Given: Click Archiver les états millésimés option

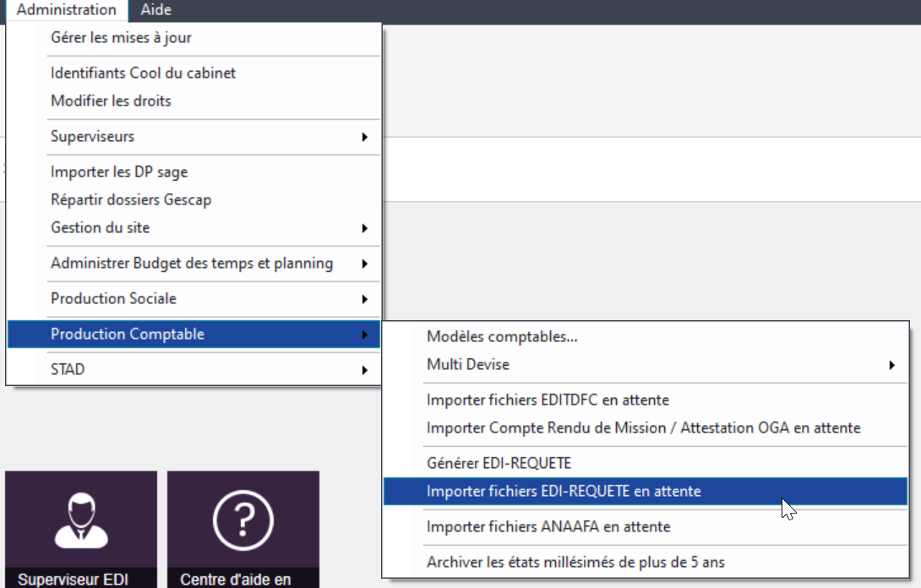Looking at the screenshot, I should coord(646,562).
